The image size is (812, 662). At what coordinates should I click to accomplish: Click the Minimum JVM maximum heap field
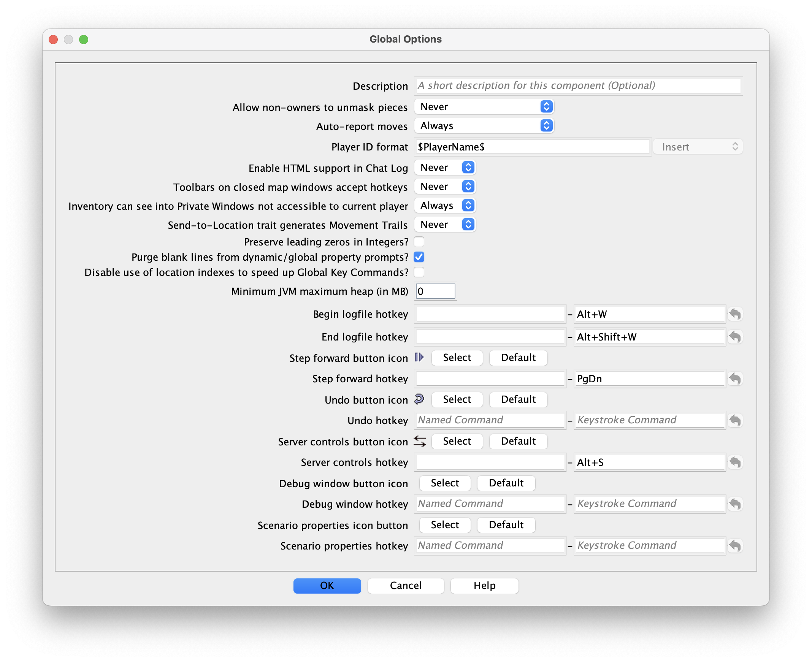coord(435,291)
